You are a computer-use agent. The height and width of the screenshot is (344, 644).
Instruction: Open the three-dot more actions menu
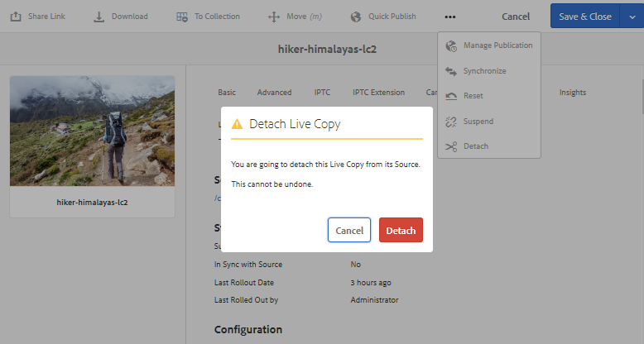click(449, 17)
